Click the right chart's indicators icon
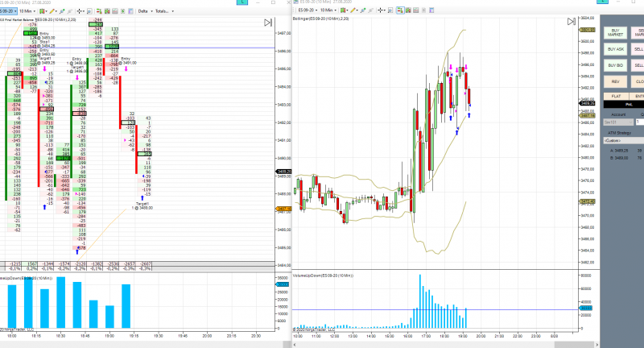This screenshot has height=348, width=644. (x=363, y=10)
